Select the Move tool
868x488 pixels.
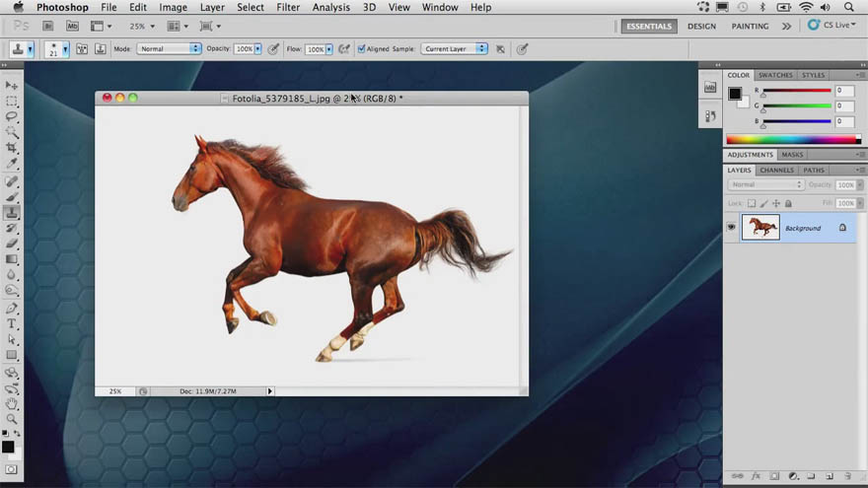[12, 85]
